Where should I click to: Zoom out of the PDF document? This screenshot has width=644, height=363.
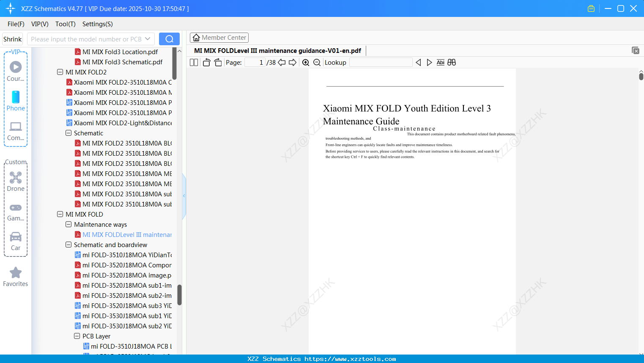pyautogui.click(x=317, y=63)
